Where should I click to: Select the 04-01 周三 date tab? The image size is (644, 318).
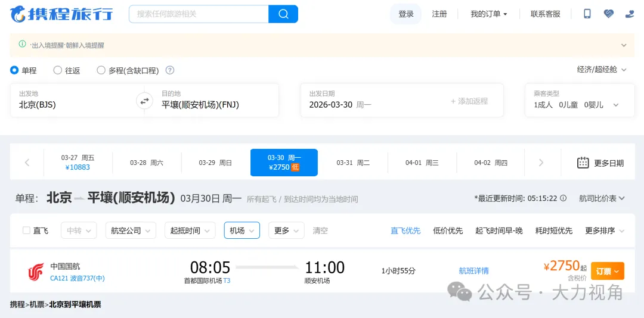422,163
